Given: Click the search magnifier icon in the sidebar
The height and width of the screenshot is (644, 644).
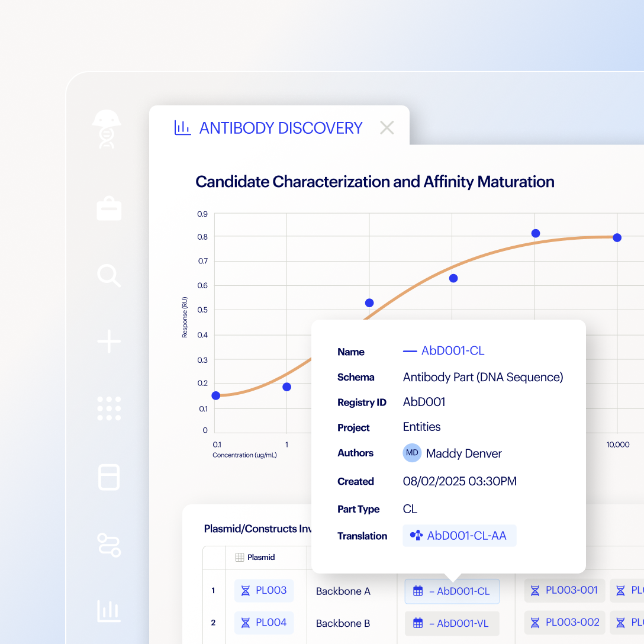Looking at the screenshot, I should click(108, 275).
